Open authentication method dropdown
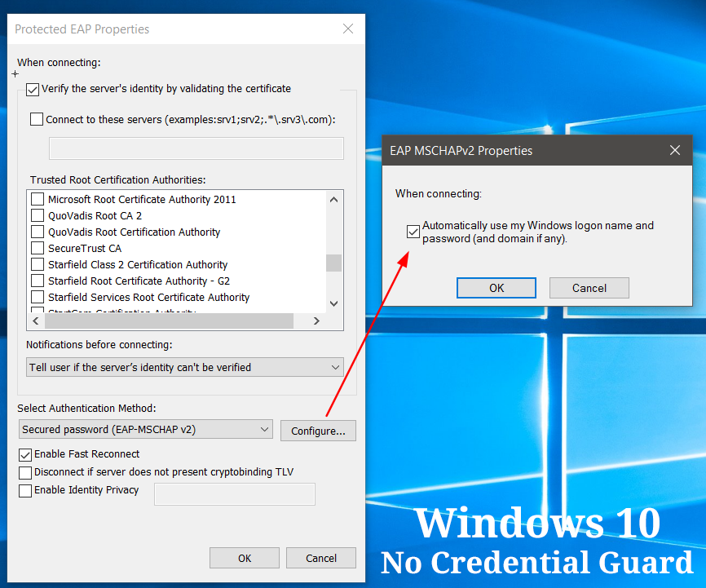 pos(145,430)
